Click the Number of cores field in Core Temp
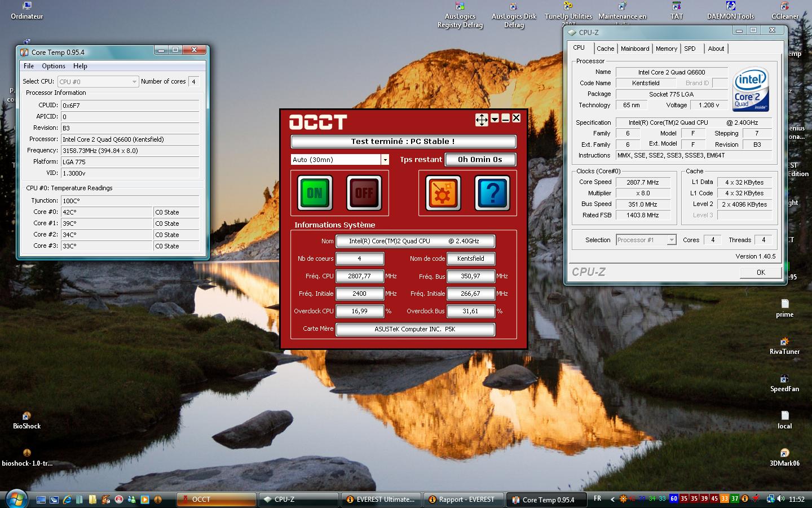The height and width of the screenshot is (508, 812). [194, 82]
